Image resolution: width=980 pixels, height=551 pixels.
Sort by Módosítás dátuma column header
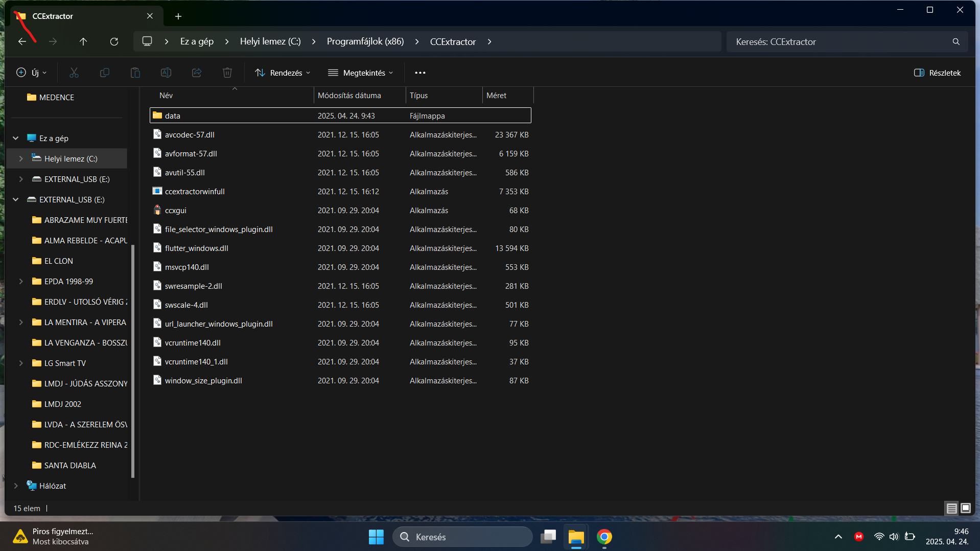(x=360, y=96)
